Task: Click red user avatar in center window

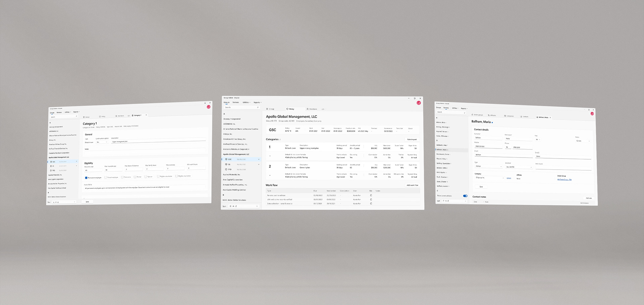Action: pyautogui.click(x=419, y=103)
